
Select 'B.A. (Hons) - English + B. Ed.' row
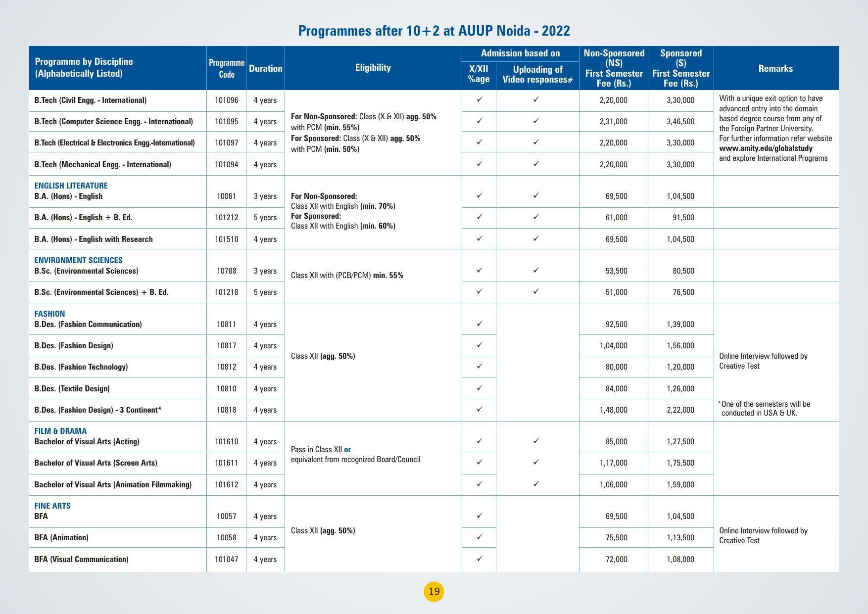[84, 217]
